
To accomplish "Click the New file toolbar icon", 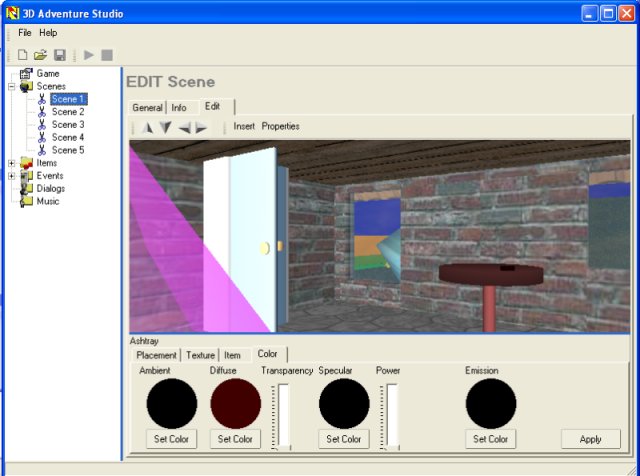I will pyautogui.click(x=22, y=54).
